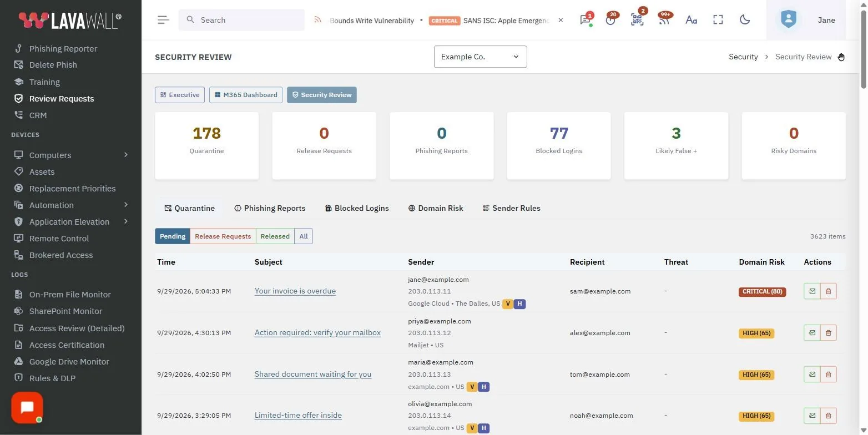Image resolution: width=868 pixels, height=435 pixels.
Task: Delete the 'Your invoice is overdue' email
Action: 829,291
